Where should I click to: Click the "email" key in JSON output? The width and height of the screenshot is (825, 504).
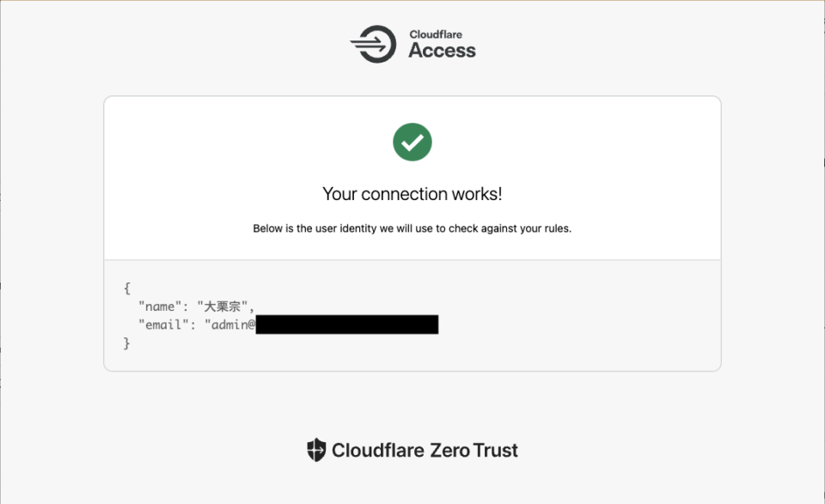163,325
